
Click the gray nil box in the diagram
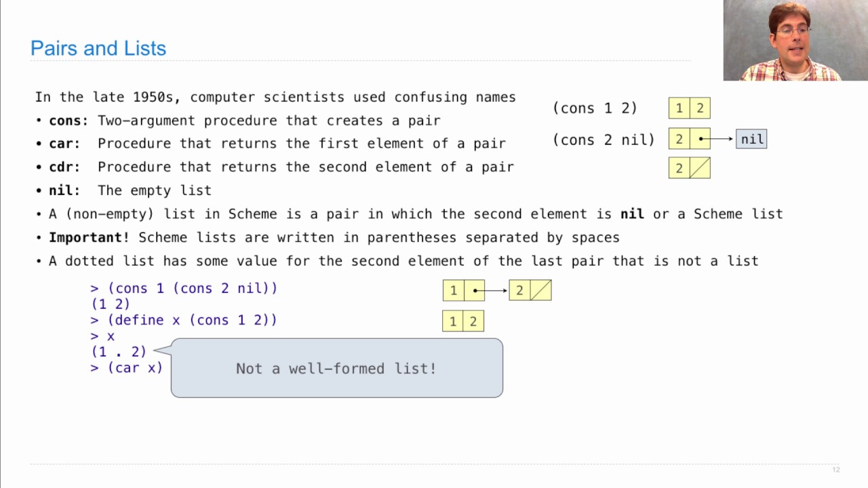[x=751, y=139]
